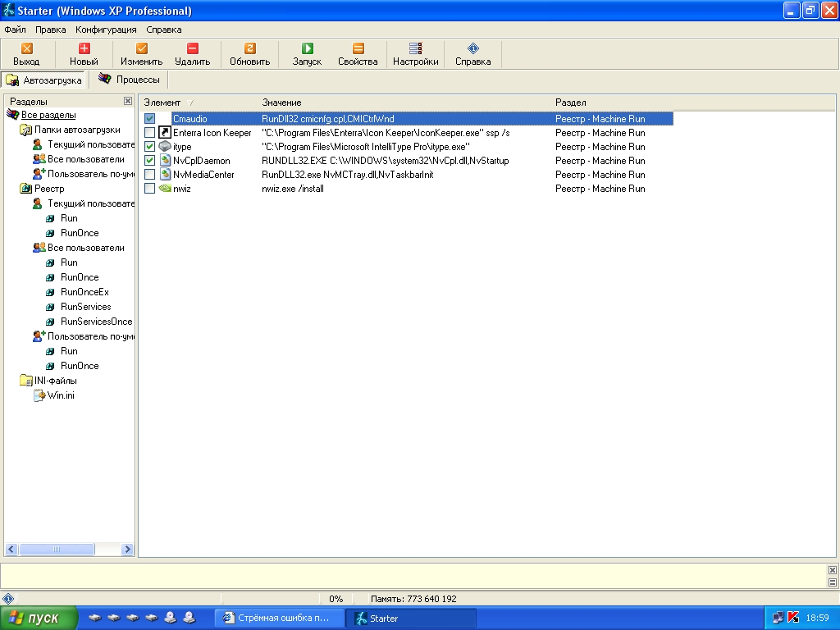Click the nwiz.exe /install value

(x=293, y=189)
